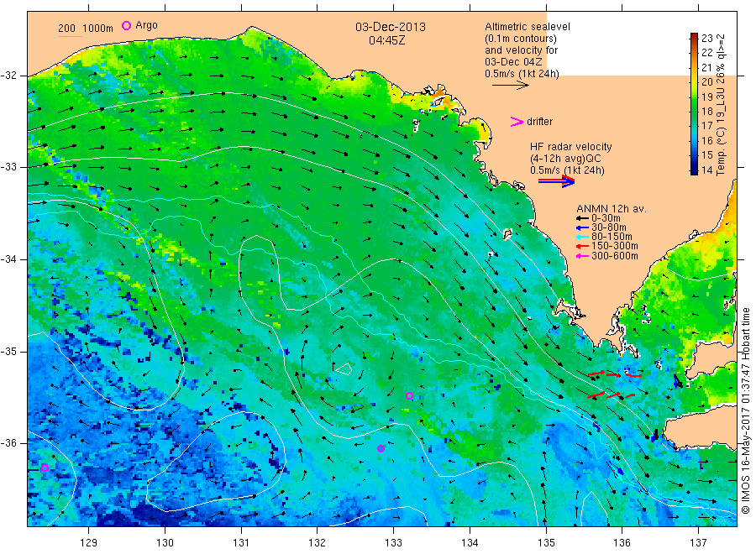Viewport: 756px width, 554px height.
Task: Click the Argo float circle near 128.4E 36.3S
Action: point(45,468)
